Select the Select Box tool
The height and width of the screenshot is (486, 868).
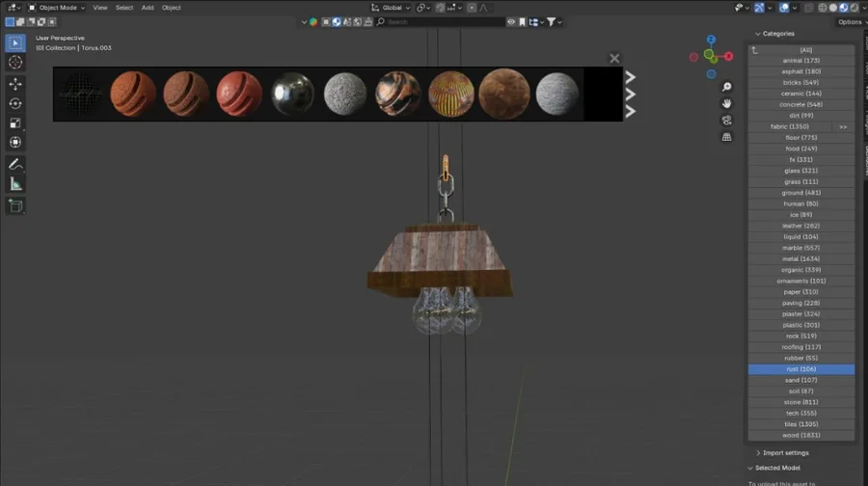point(14,42)
